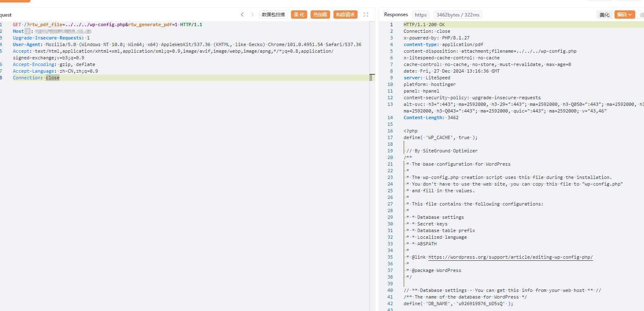
Task: Click the By SiteGround Optimizer comment
Action: (x=442, y=151)
